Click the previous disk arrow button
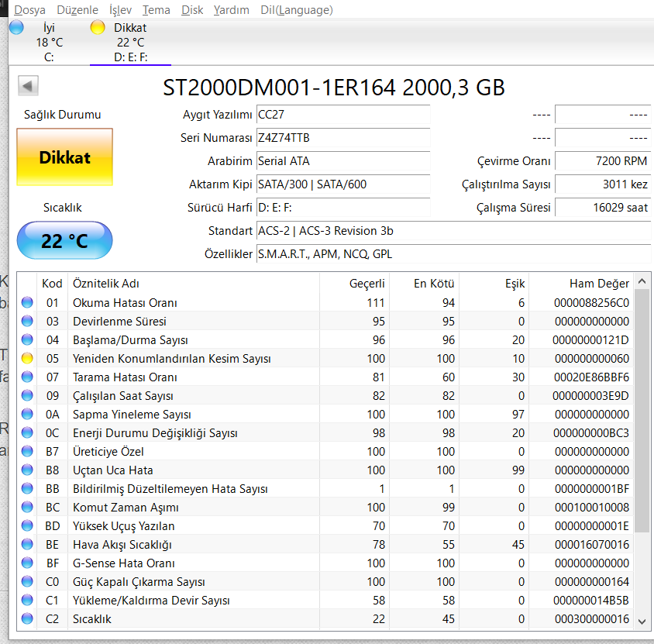The image size is (654, 644). click(x=28, y=86)
